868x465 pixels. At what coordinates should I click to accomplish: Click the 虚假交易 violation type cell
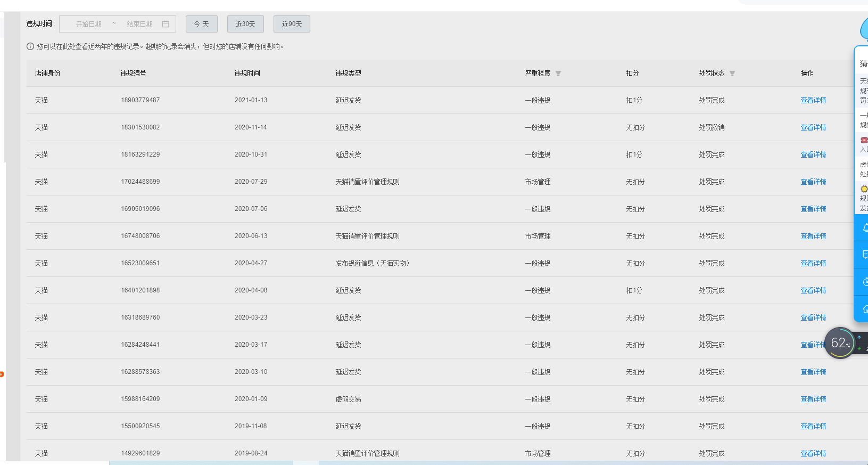tap(348, 399)
